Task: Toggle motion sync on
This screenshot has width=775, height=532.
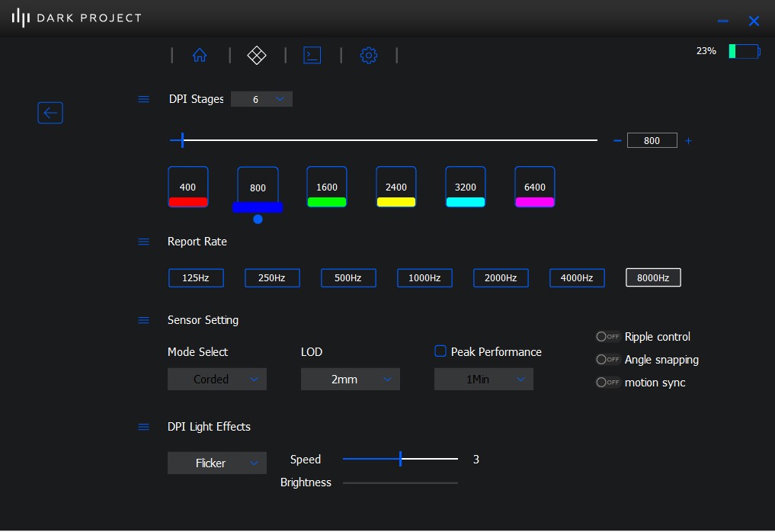Action: pos(608,382)
